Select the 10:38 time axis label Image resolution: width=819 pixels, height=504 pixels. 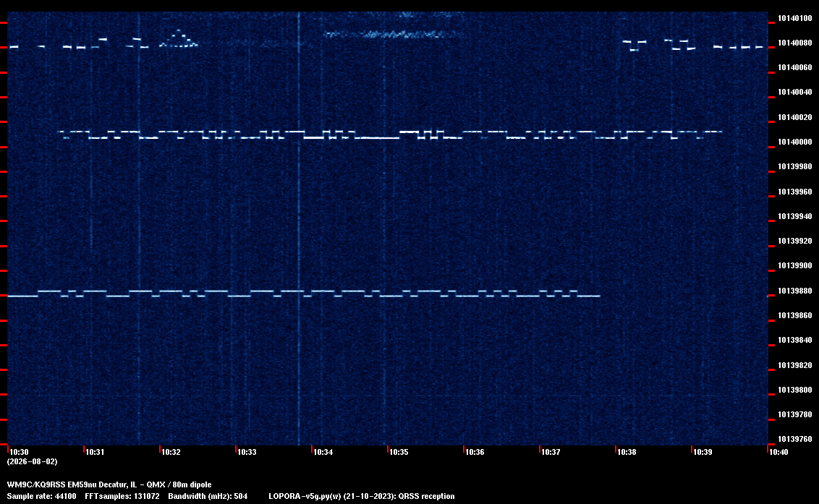coord(627,452)
